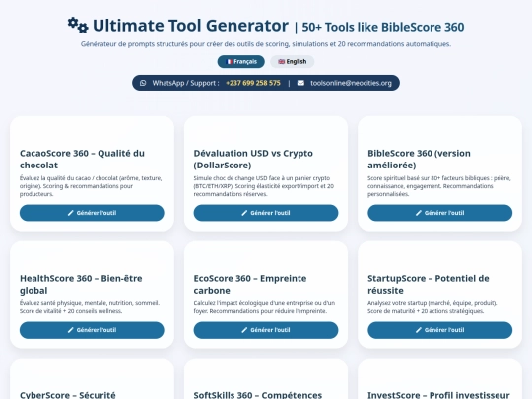The width and height of the screenshot is (532, 399).
Task: Generate the CacaoScore 360 tool
Action: tap(92, 213)
